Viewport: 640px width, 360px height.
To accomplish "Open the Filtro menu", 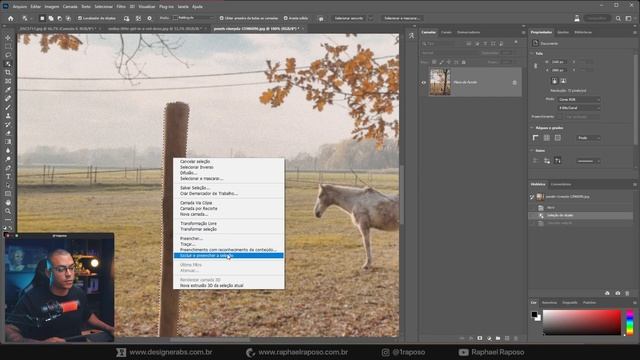I will (121, 7).
